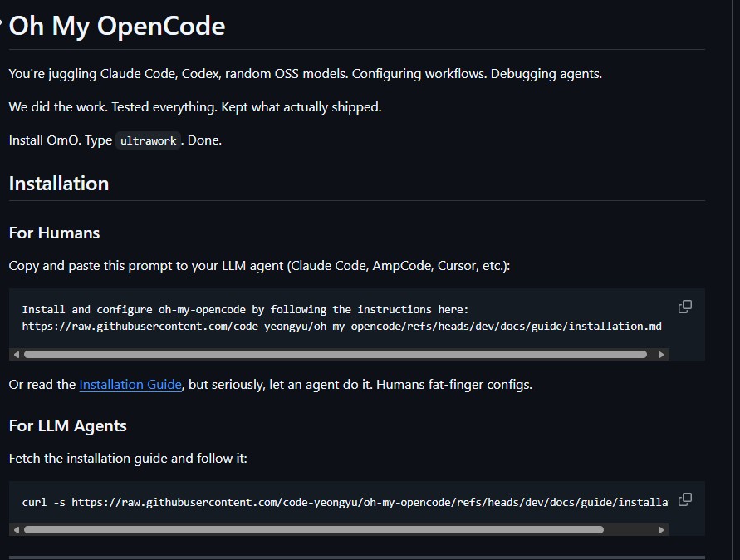
Task: Select the intro line mentioning Claude Code and Codex
Action: click(305, 73)
